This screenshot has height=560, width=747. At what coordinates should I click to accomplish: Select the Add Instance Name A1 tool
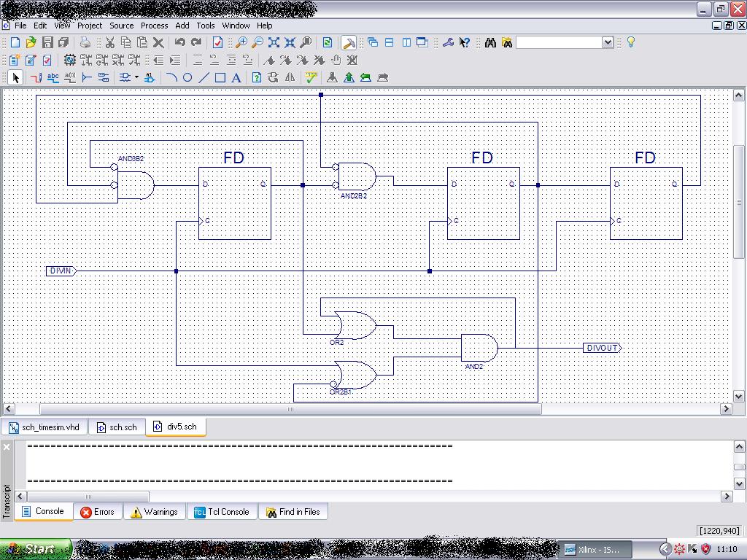[150, 77]
